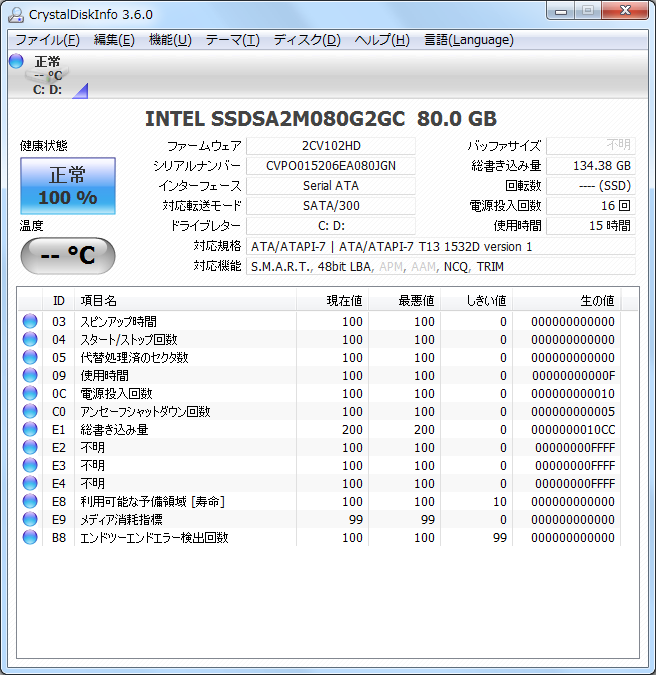The width and height of the screenshot is (656, 675).
Task: Click status orb of エンドツーエンドエラー検出回数
Action: coord(30,537)
